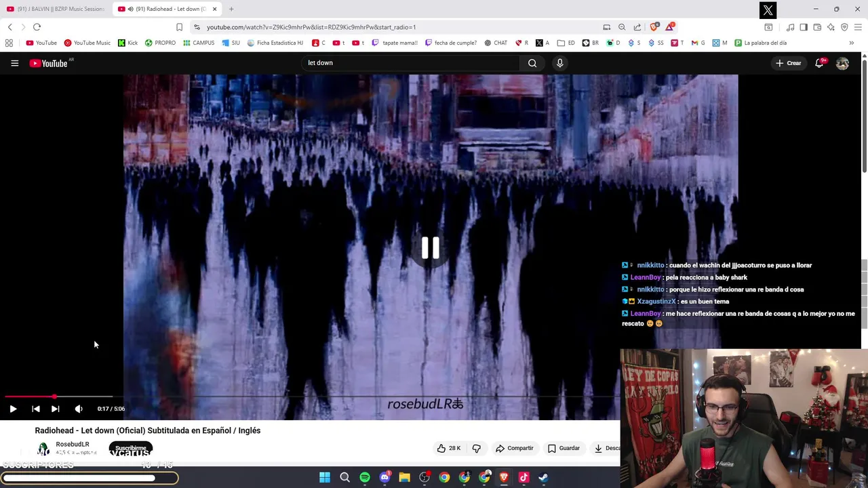Image resolution: width=868 pixels, height=488 pixels.
Task: Mute the video with the volume icon
Action: pos(79,409)
